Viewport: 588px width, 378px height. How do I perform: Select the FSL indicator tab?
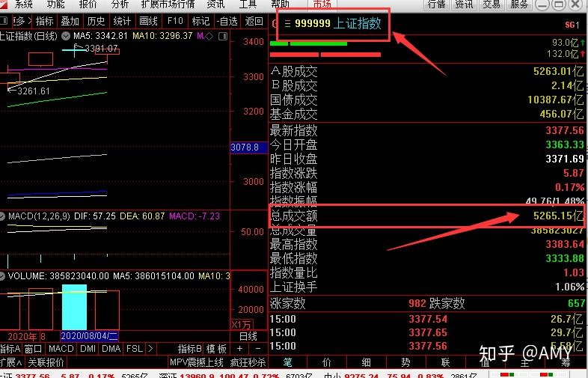[x=135, y=349]
